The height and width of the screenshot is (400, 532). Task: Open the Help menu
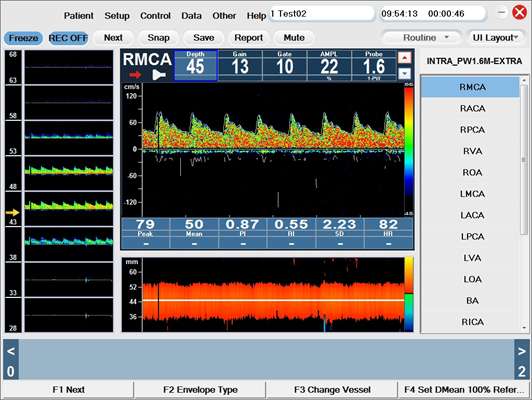coord(256,16)
